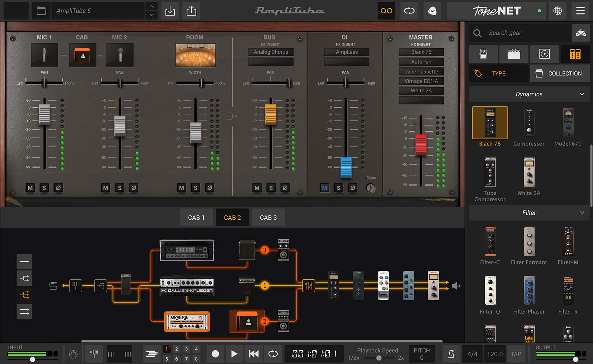Select the rack effects gear category icon
This screenshot has width=593, height=364.
[575, 54]
